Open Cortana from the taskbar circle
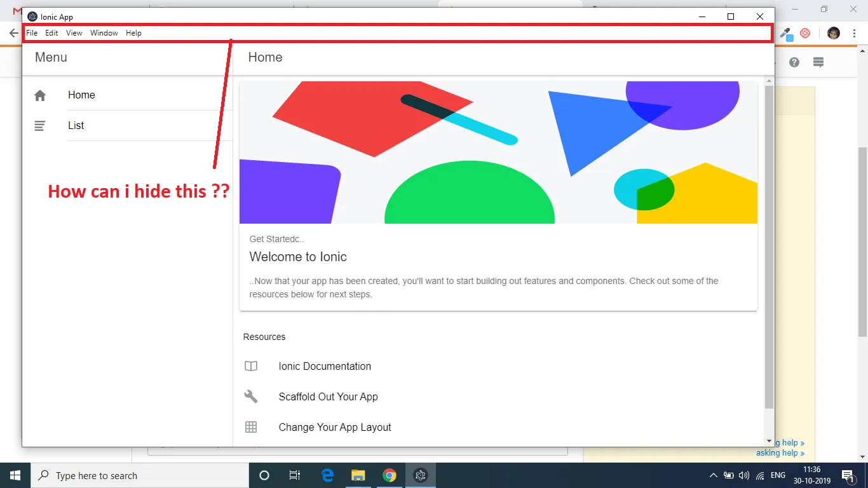 (x=264, y=475)
